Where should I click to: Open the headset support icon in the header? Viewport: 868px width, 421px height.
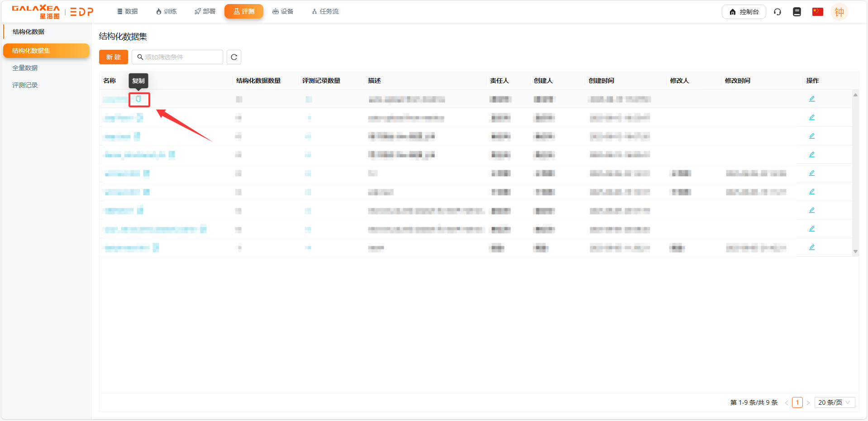click(x=777, y=12)
